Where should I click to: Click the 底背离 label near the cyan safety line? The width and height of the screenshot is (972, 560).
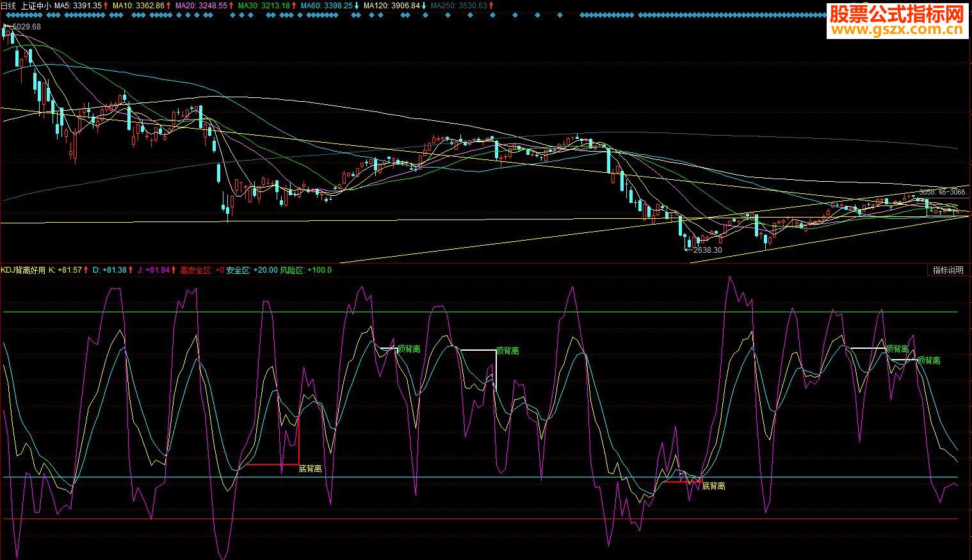(714, 486)
